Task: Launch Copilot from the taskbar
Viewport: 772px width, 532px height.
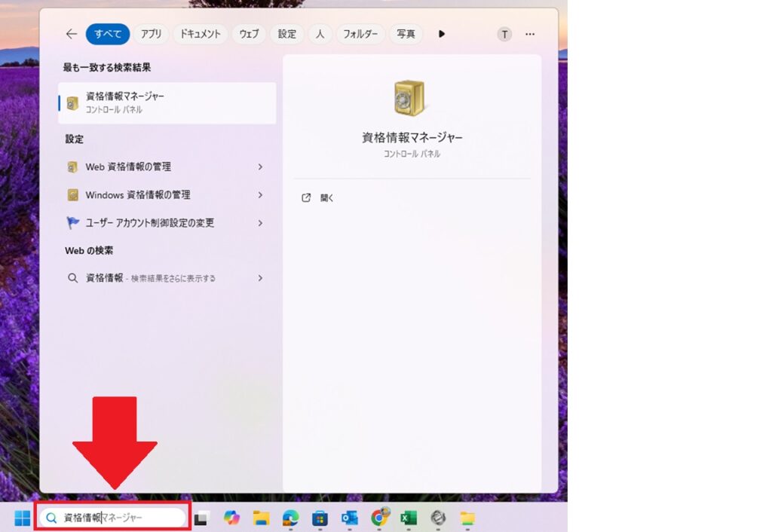Action: 231,518
